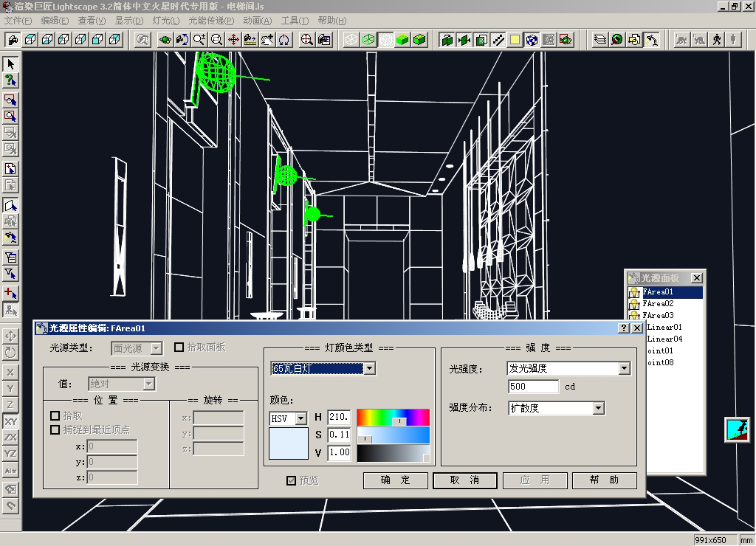Select the pan view four-arrow tool
The height and width of the screenshot is (546, 756).
tap(233, 40)
